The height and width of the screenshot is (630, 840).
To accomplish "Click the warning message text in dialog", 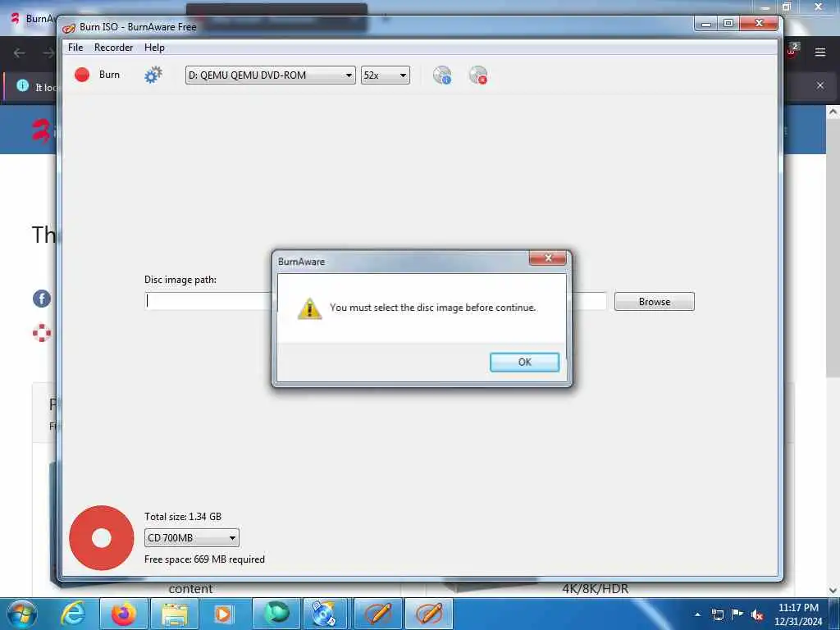I will tap(433, 308).
